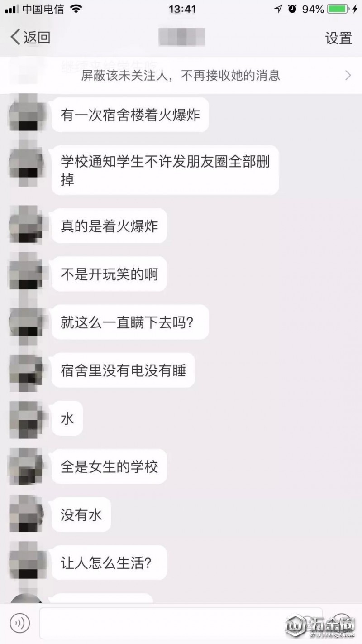This screenshot has width=362, height=644.
Task: Tap avatar beside 全是女生的学校 message
Action: coord(27,466)
